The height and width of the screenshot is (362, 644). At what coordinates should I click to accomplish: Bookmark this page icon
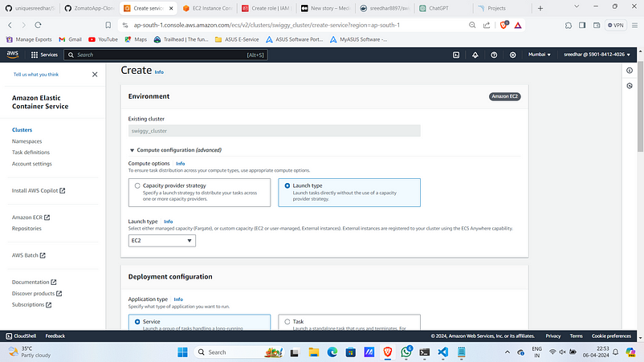pos(108,25)
